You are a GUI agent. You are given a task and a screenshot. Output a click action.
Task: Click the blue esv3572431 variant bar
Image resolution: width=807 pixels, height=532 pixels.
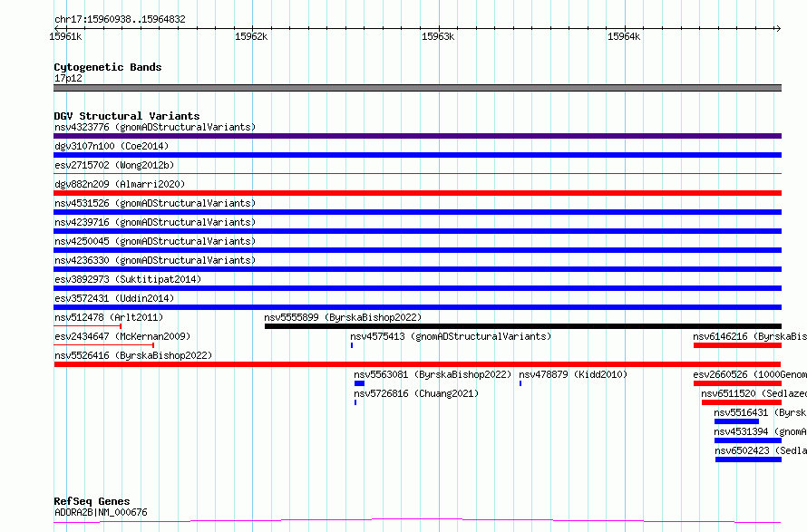pyautogui.click(x=417, y=307)
